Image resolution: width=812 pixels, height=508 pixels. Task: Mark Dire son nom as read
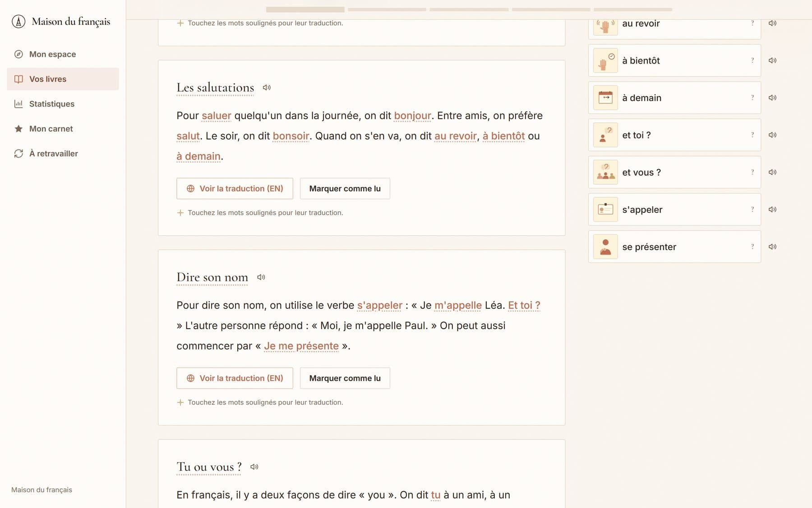click(345, 378)
